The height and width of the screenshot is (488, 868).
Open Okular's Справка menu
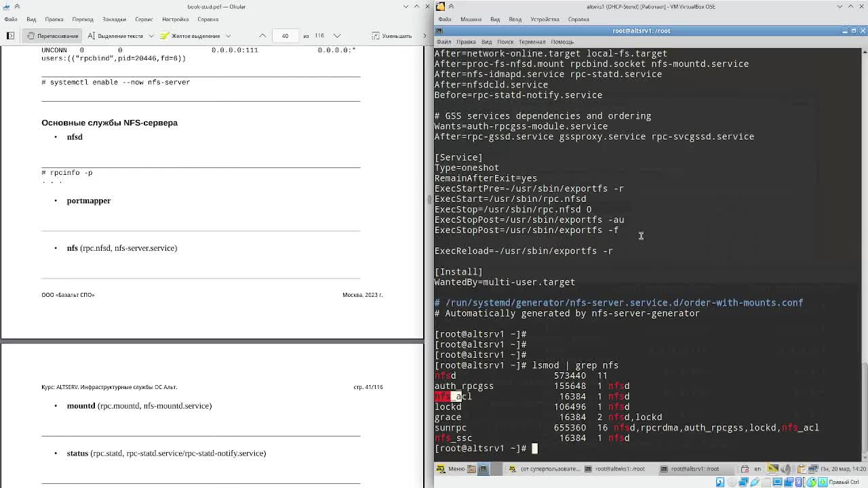point(208,19)
